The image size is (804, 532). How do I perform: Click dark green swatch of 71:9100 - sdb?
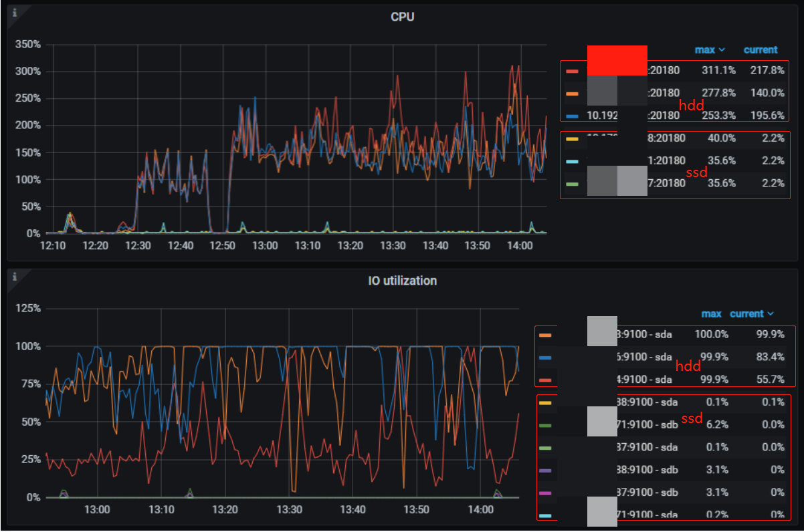coord(545,425)
